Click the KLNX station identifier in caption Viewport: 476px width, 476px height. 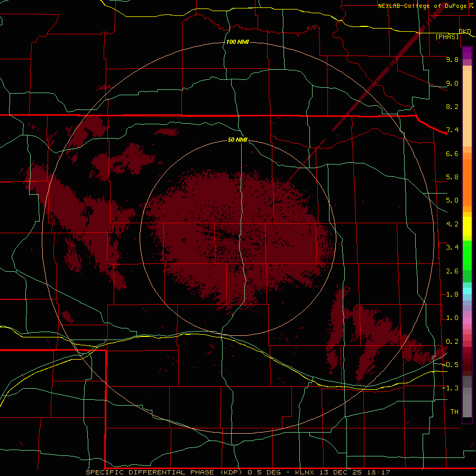tap(305, 472)
